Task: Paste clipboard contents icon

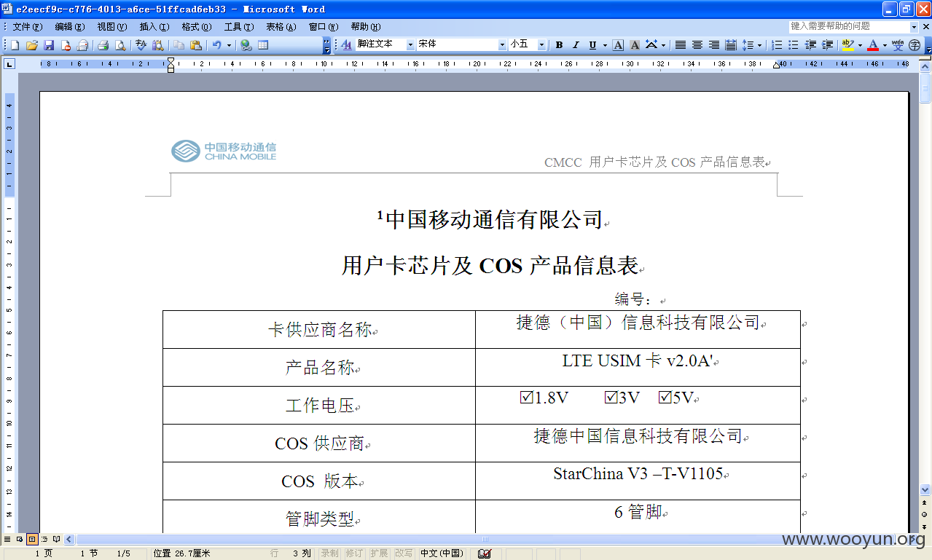Action: click(x=195, y=45)
